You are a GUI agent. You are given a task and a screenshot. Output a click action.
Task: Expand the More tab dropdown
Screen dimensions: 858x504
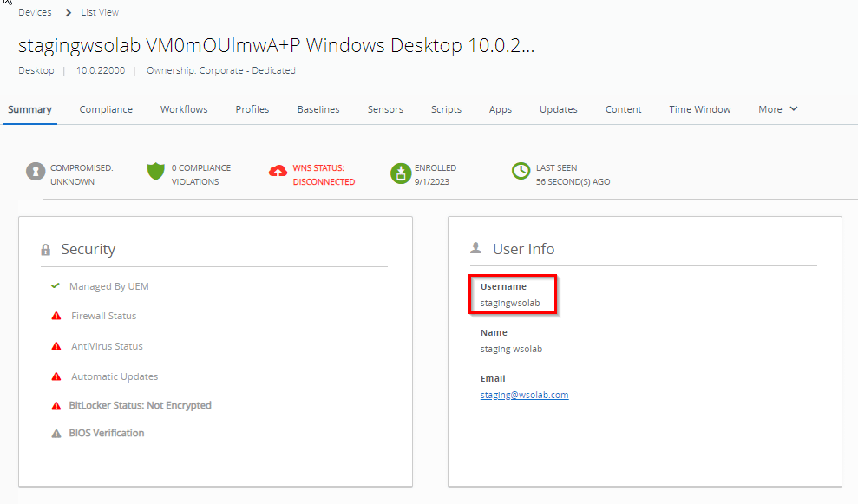point(777,109)
